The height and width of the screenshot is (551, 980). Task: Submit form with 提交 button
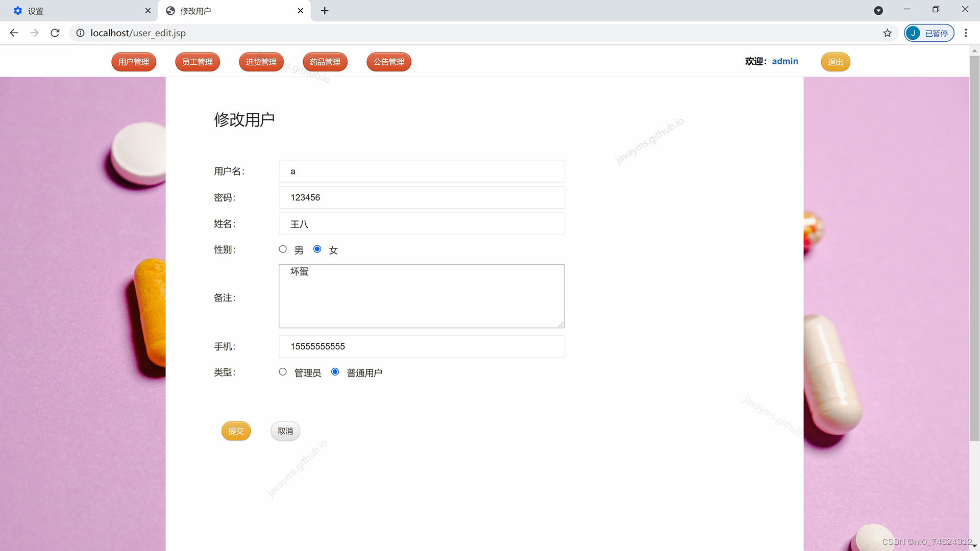click(x=236, y=431)
